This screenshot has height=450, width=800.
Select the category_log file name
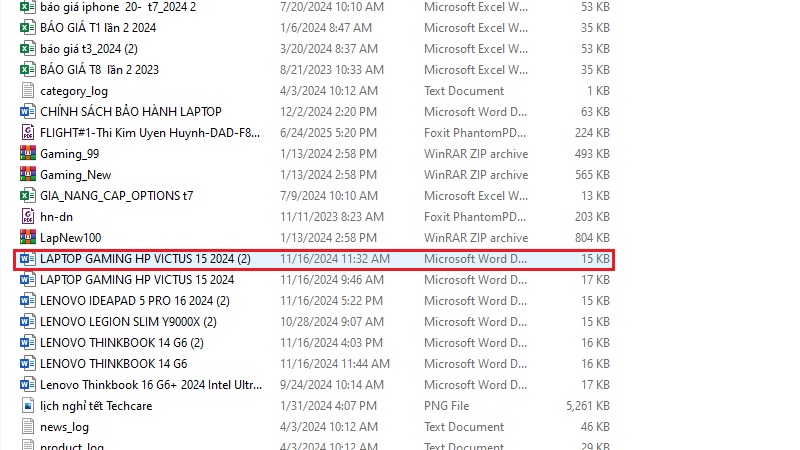point(74,91)
